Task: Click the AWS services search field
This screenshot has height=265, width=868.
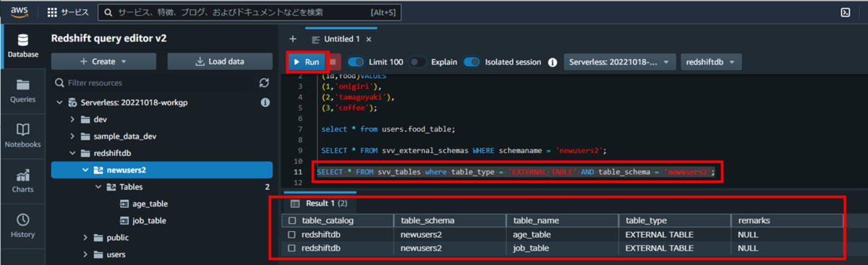Action: (x=250, y=12)
